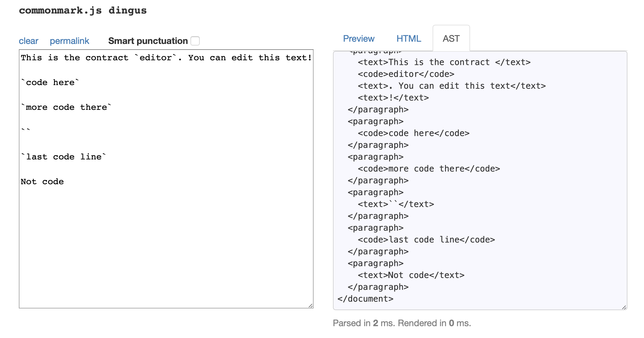Switch to the HTML tab
The height and width of the screenshot is (338, 644).
pyautogui.click(x=409, y=39)
